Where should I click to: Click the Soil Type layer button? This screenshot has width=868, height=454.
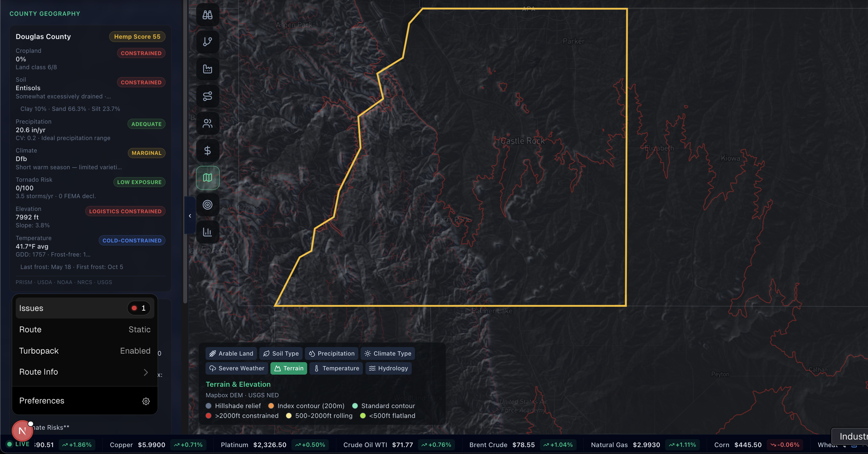point(281,354)
